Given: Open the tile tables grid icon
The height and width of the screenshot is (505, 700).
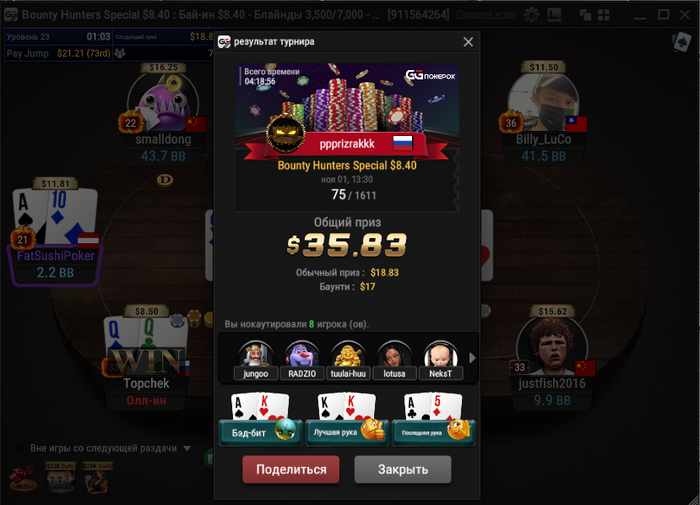Looking at the screenshot, I should click(x=604, y=15).
